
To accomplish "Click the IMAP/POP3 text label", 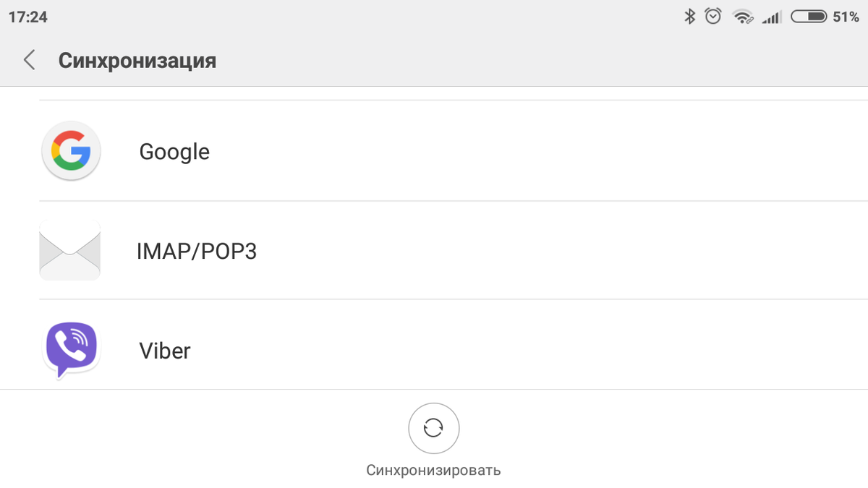I will [x=197, y=251].
